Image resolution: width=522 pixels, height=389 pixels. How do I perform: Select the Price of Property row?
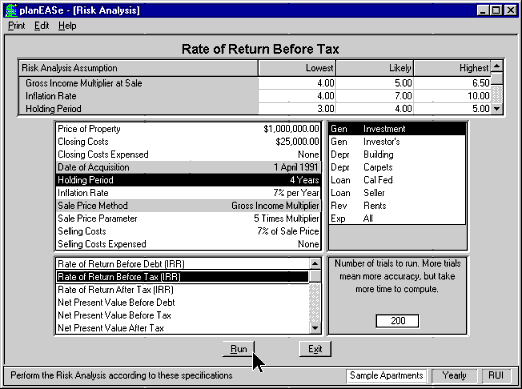(188, 129)
